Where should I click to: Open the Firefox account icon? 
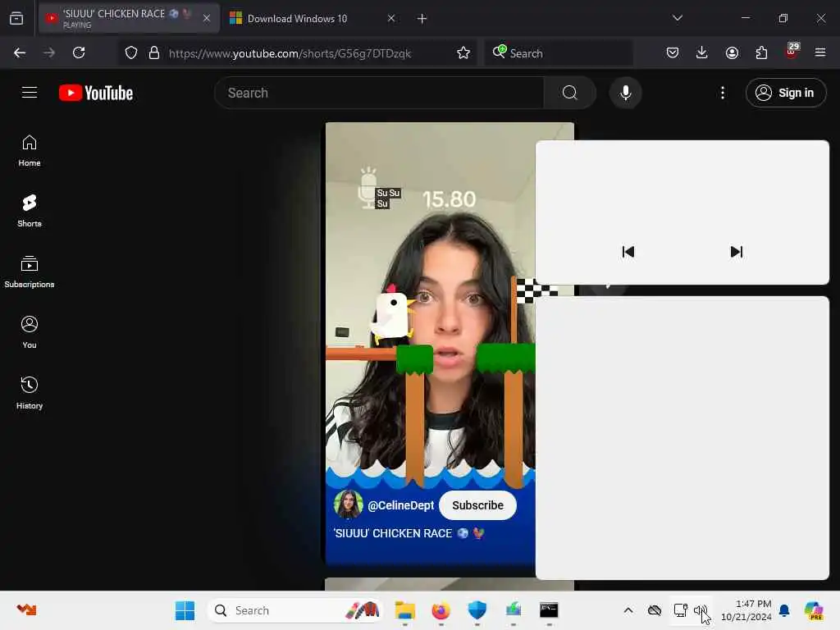pyautogui.click(x=732, y=52)
